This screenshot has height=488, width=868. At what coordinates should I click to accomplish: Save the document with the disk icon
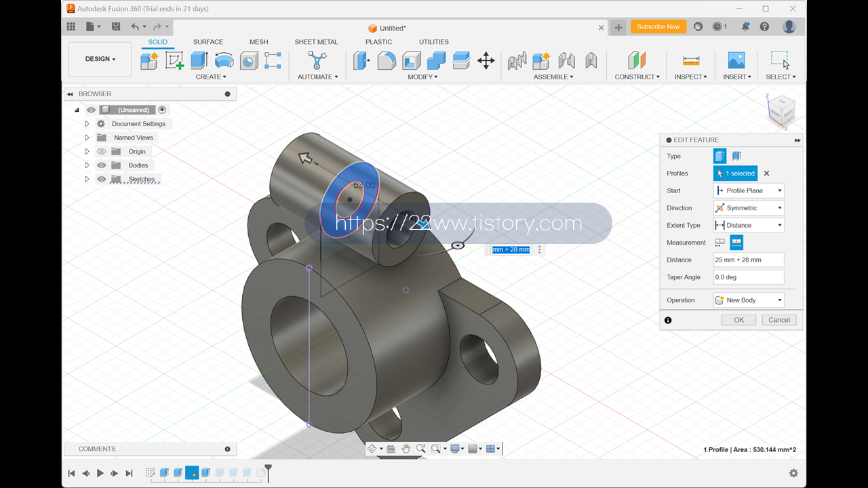point(116,26)
